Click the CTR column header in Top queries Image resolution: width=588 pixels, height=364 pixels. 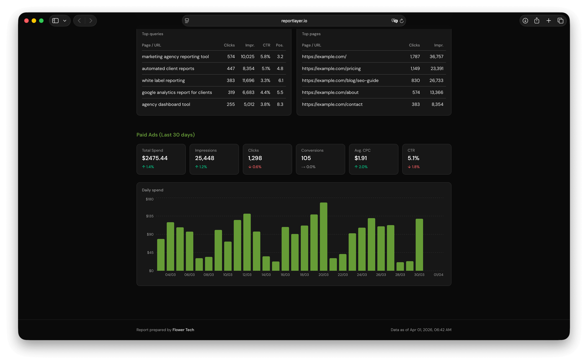(266, 45)
